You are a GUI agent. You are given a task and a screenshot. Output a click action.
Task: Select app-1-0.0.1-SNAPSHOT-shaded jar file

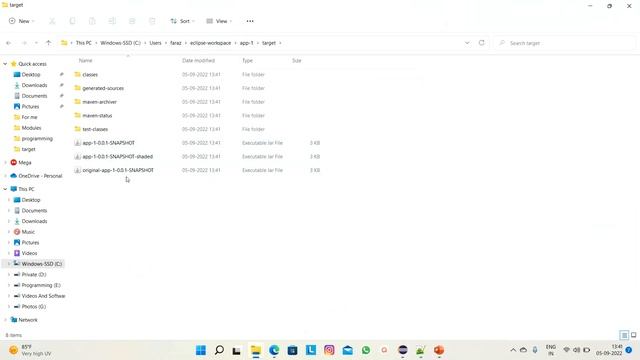coord(118,156)
